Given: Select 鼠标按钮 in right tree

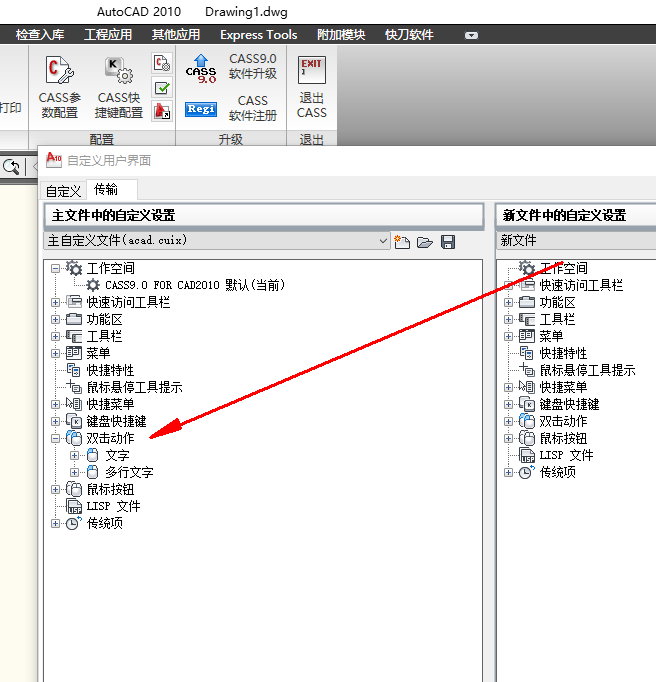Looking at the screenshot, I should pos(563,438).
